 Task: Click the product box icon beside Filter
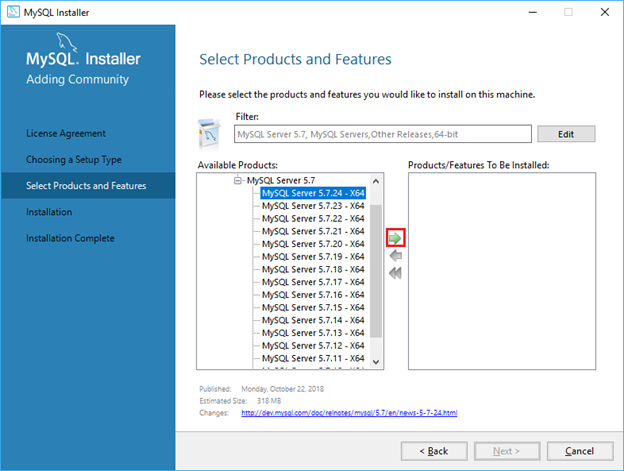[209, 133]
